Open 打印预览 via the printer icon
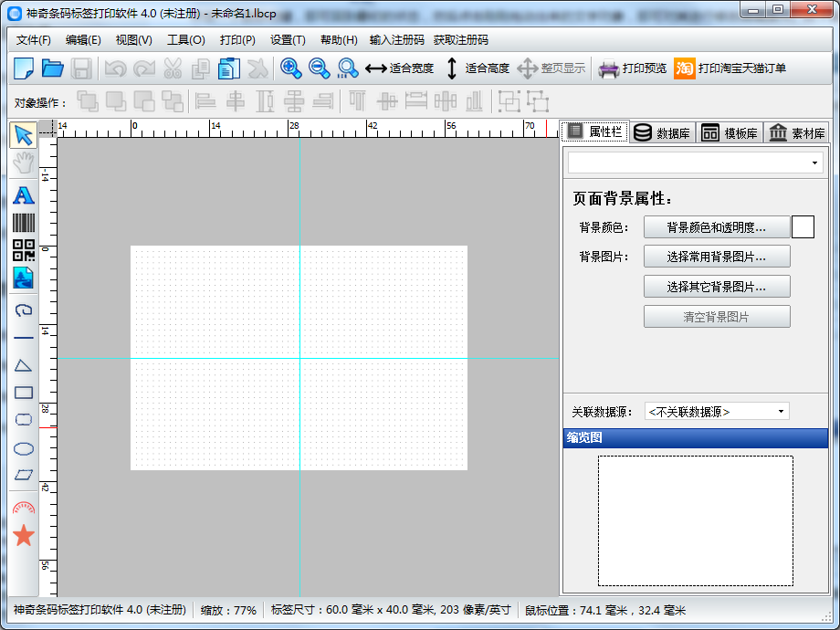This screenshot has height=630, width=840. pos(630,68)
